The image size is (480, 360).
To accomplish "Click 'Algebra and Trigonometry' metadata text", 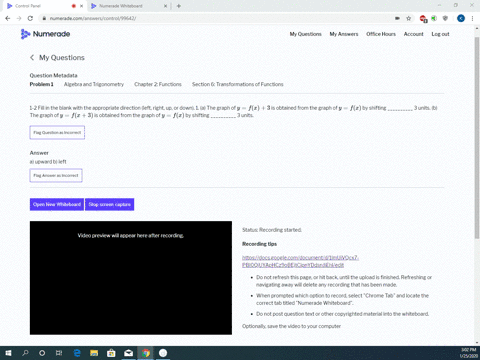I will 94,84.
